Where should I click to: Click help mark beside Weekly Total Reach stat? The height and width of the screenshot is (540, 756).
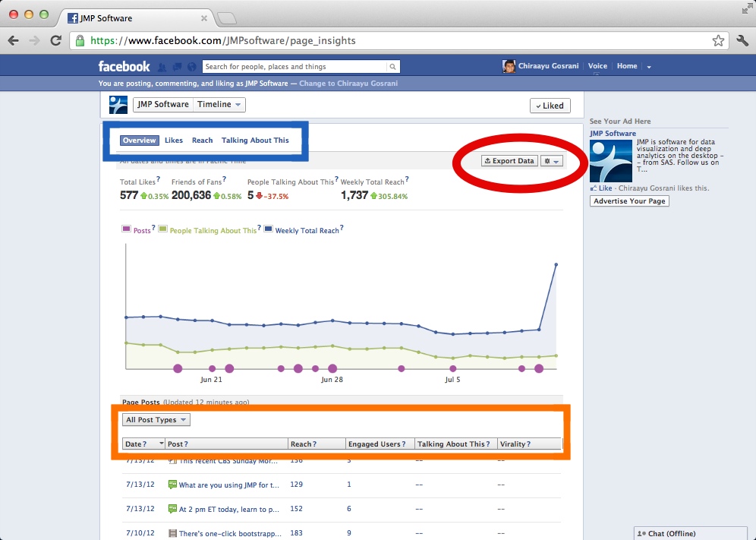pyautogui.click(x=407, y=179)
